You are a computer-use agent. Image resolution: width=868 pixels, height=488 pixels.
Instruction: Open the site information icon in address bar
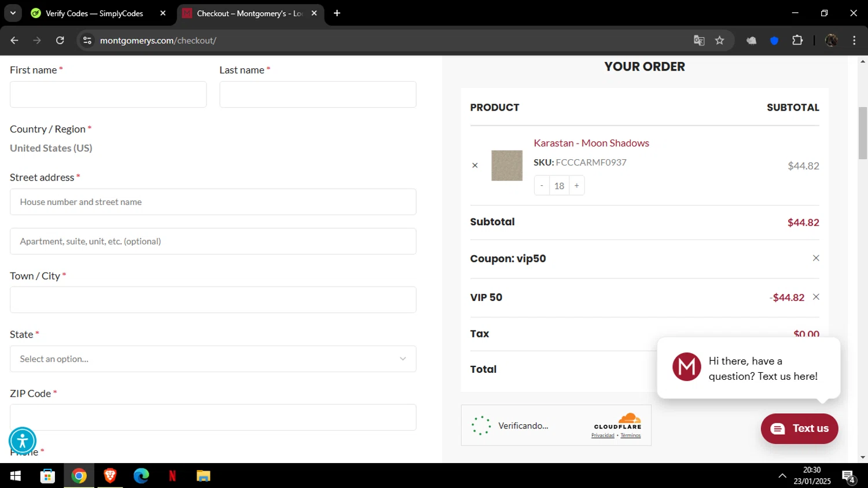87,41
